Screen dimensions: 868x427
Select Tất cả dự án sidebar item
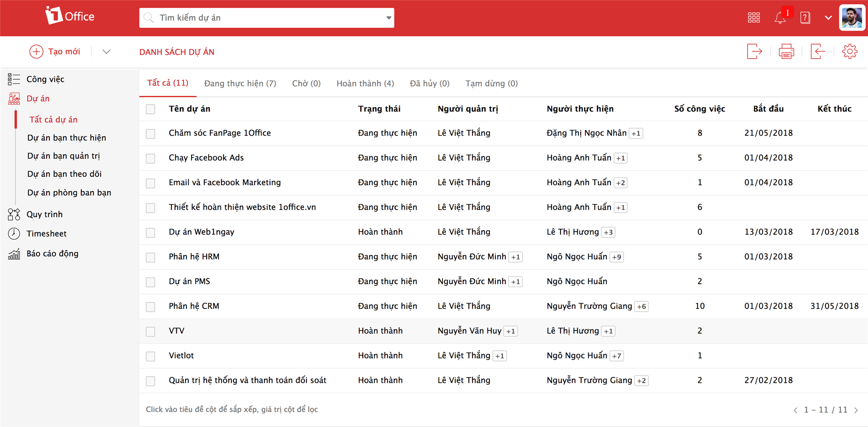53,120
